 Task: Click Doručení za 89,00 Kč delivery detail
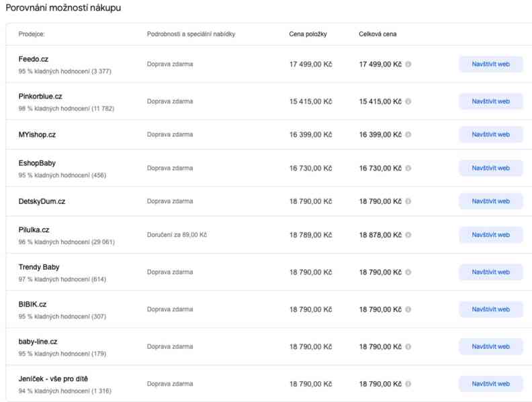tap(177, 235)
